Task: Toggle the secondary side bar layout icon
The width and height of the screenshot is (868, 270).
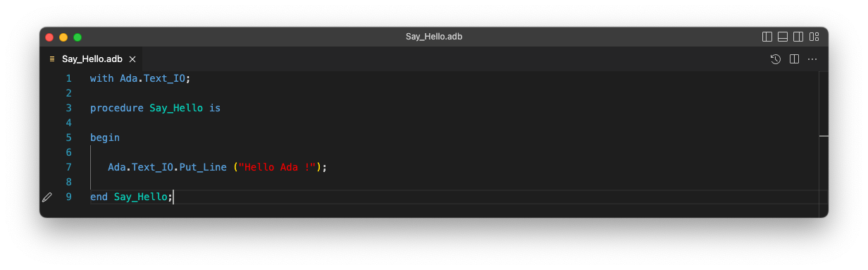Action: (798, 37)
